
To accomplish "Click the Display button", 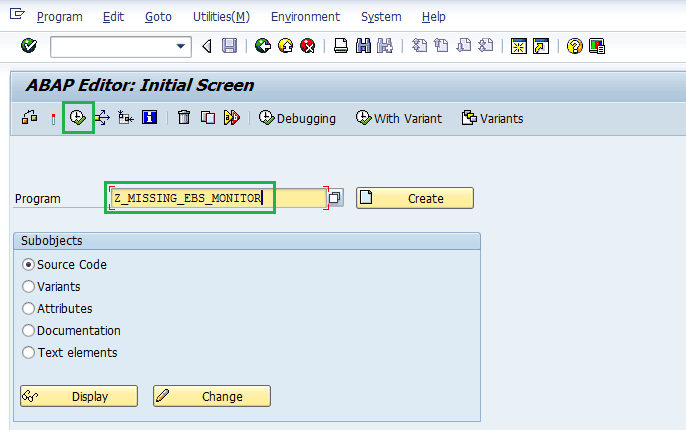I will click(79, 396).
